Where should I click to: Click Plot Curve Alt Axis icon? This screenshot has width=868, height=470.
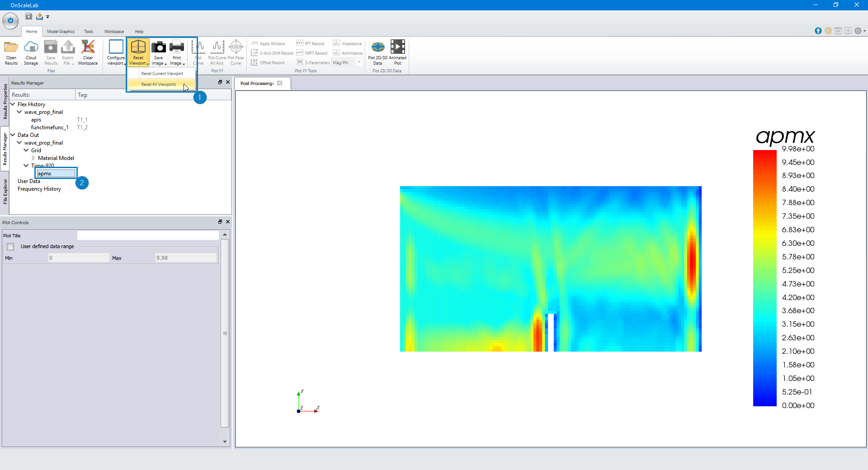click(x=217, y=47)
